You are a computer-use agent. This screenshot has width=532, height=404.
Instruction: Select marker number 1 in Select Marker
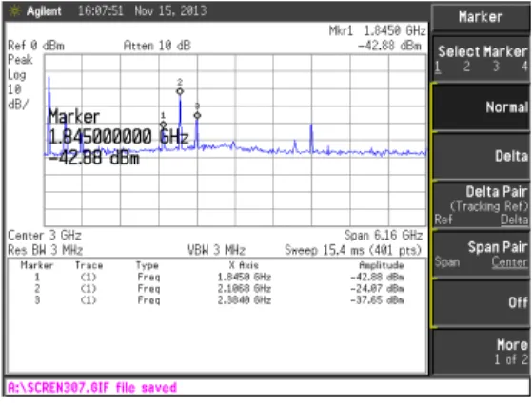pos(438,67)
